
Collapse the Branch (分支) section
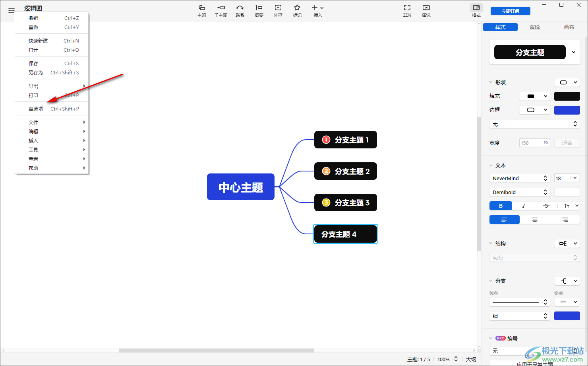491,281
